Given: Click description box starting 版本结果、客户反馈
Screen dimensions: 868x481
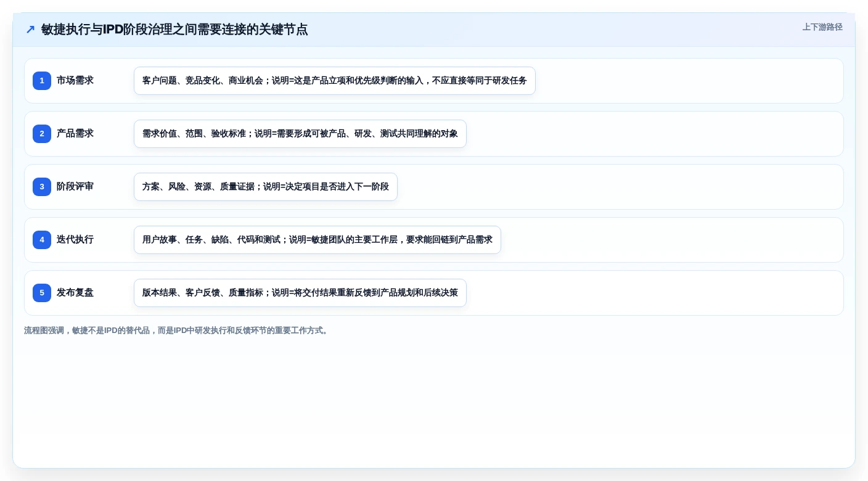Looking at the screenshot, I should coord(300,293).
